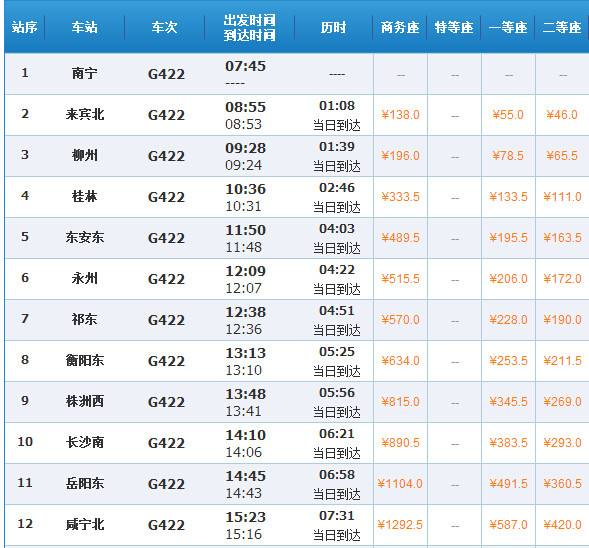Viewport: 589px width, 548px height.
Task: Click first-class price ¥78.5
Action: pyautogui.click(x=508, y=155)
